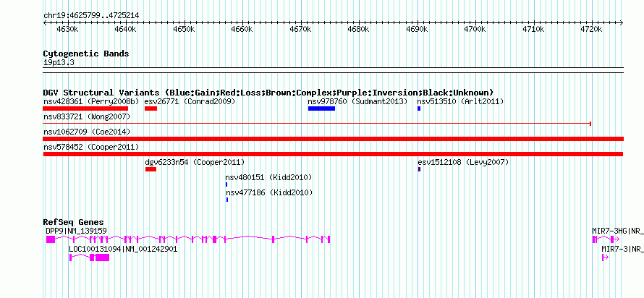644x298 pixels.
Task: Click the 4660k ruler position
Action: click(x=242, y=29)
